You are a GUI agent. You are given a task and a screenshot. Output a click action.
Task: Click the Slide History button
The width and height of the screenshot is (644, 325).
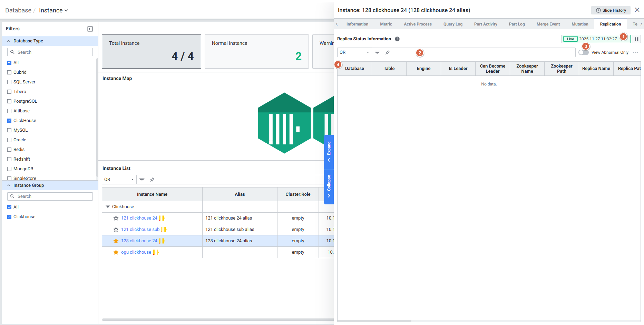(611, 10)
